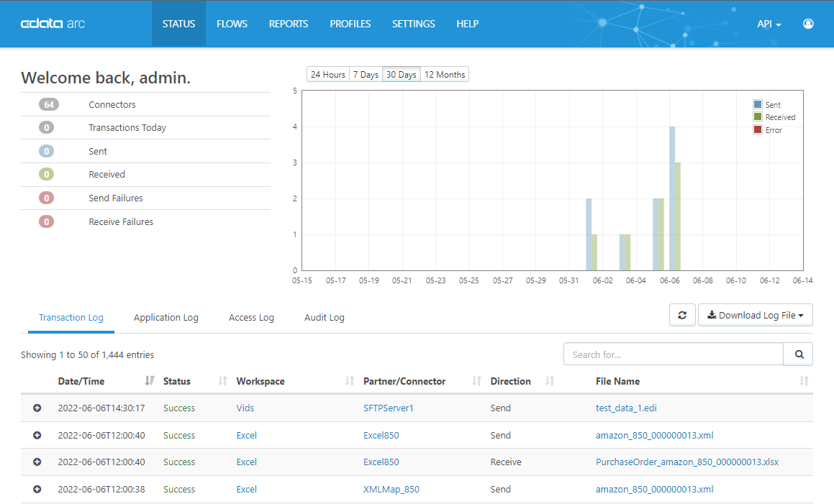Toggle the Sent legend color swatch
Screen dimensions: 834x504
758,104
